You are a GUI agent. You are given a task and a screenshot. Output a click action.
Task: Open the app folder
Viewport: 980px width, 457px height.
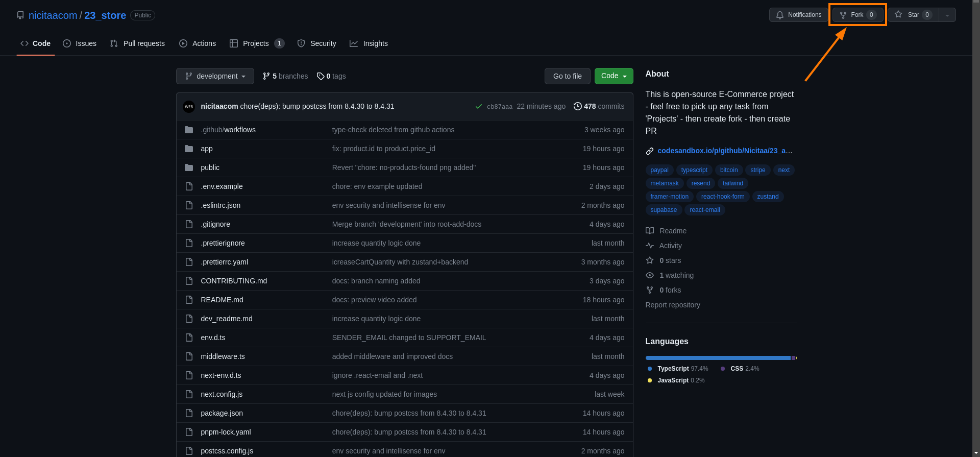(207, 149)
